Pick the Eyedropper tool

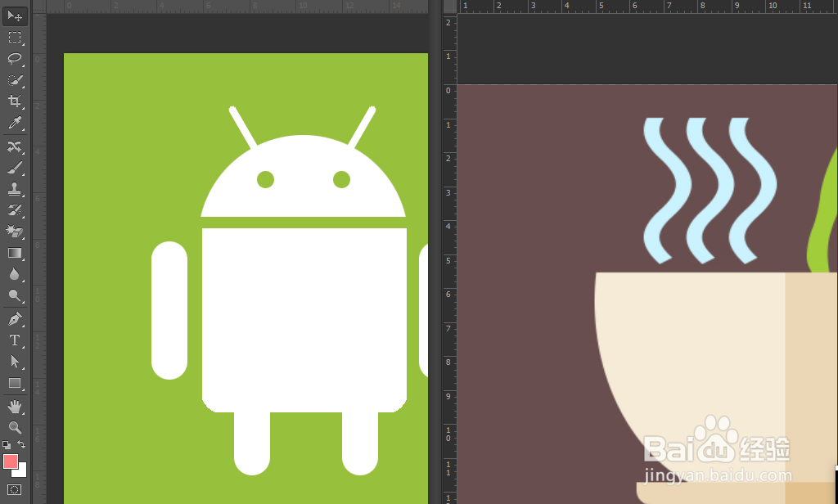coord(15,123)
